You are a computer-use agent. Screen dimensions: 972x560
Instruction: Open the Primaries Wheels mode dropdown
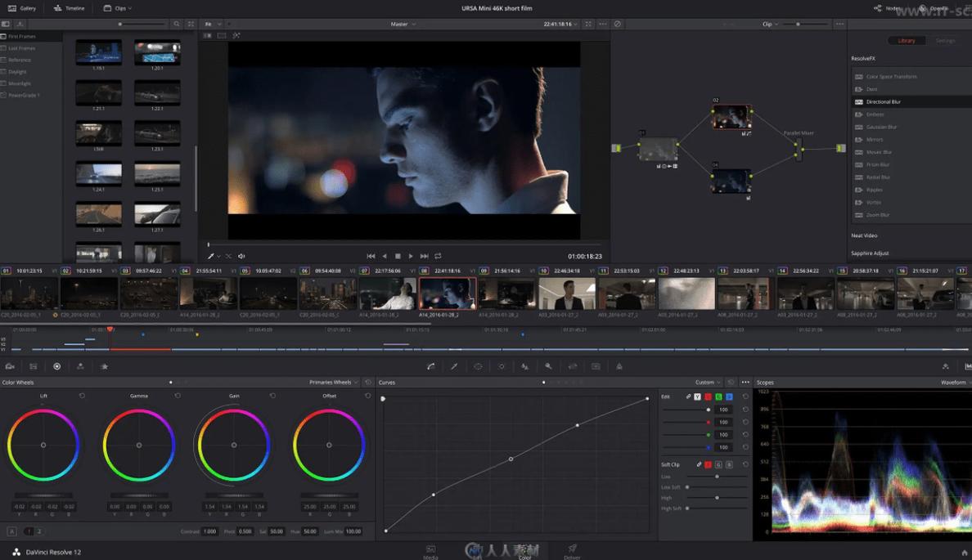tap(334, 383)
